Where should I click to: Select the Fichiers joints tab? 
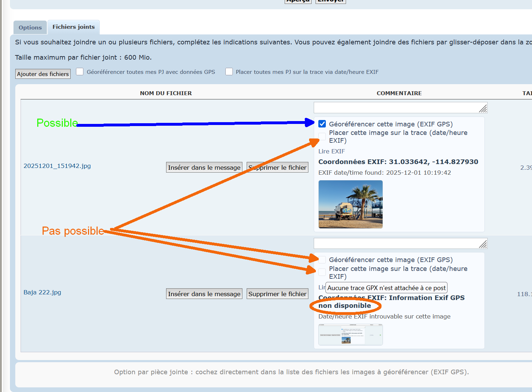click(x=73, y=27)
